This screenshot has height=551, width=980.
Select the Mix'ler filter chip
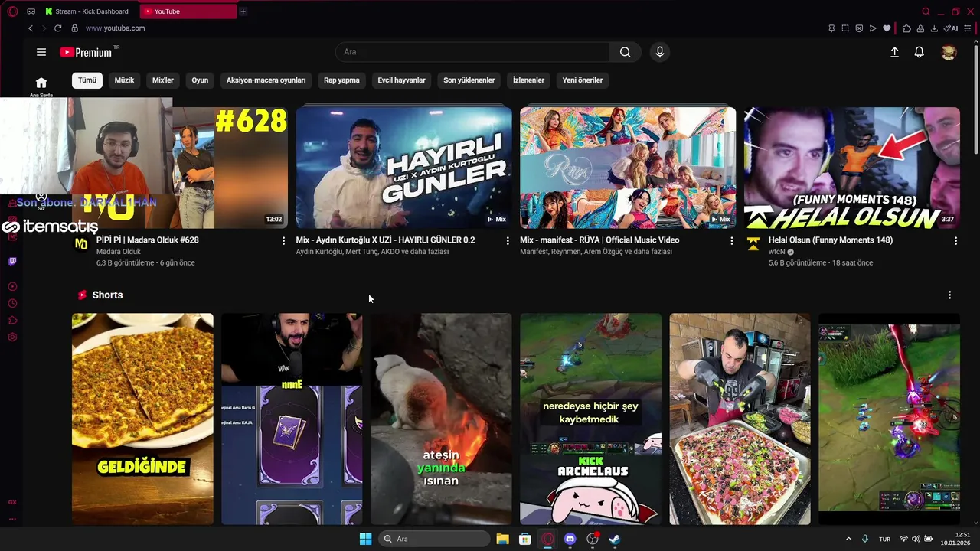163,80
